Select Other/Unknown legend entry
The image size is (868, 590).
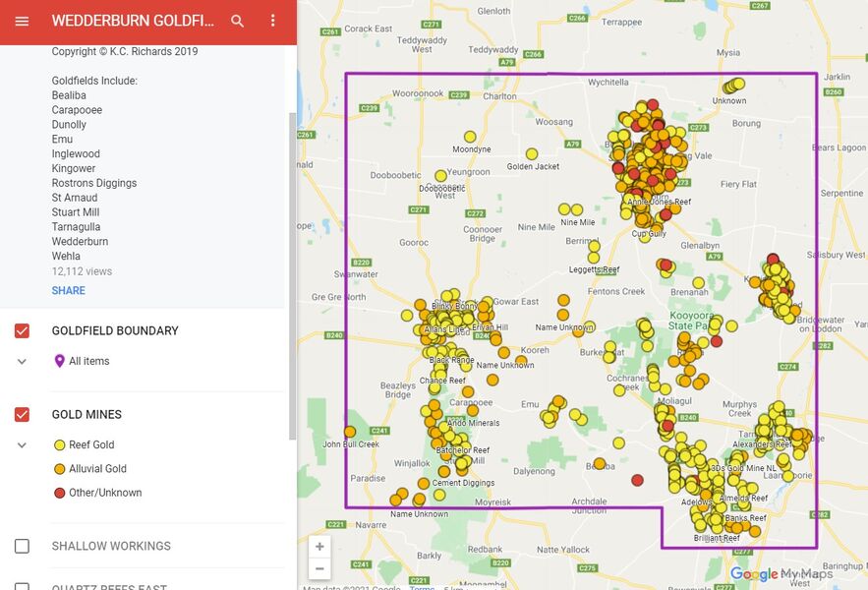tap(105, 493)
